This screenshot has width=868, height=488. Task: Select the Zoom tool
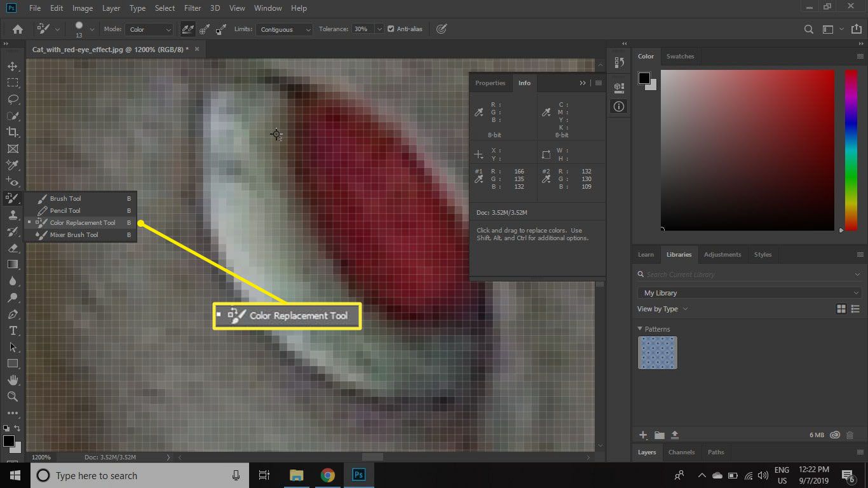tap(12, 396)
